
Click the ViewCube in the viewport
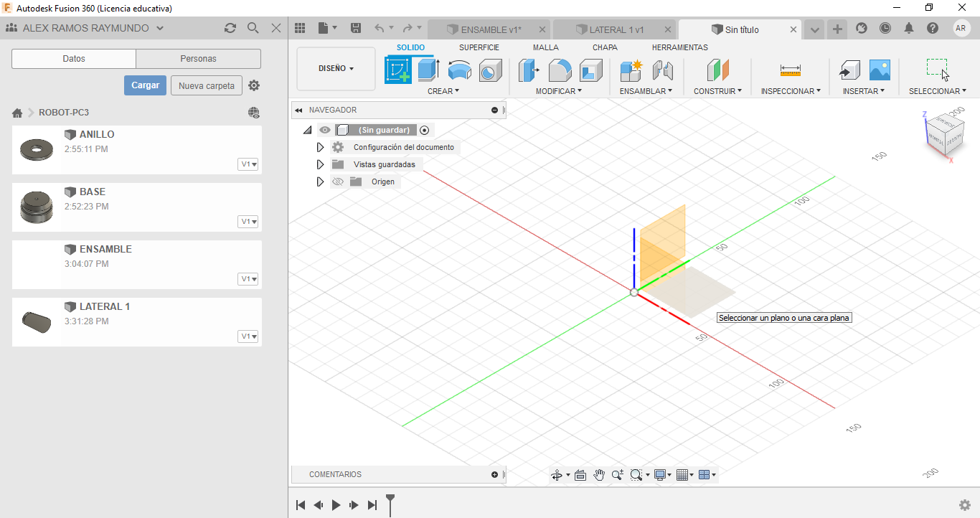tap(944, 134)
